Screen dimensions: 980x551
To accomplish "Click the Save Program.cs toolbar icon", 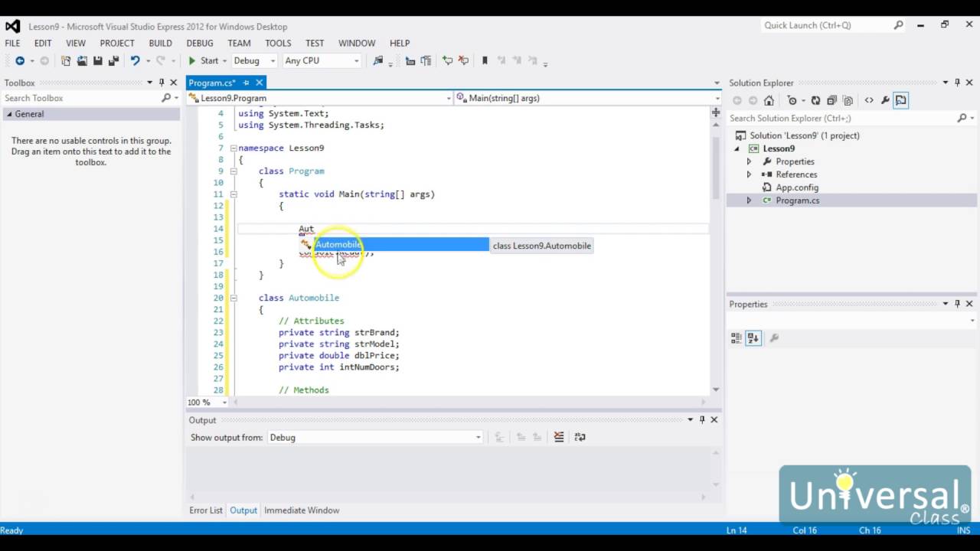I will [98, 60].
